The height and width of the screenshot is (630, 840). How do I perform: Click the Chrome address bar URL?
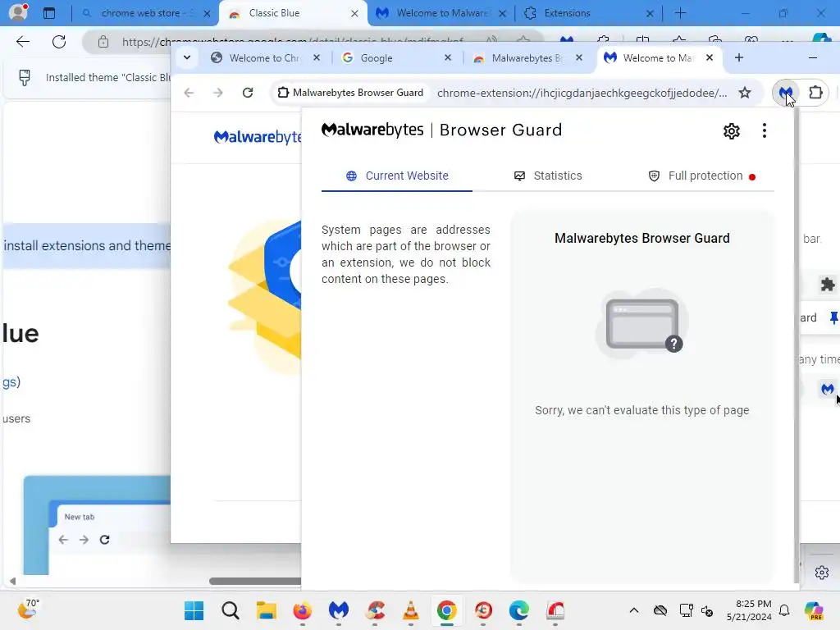click(x=582, y=93)
